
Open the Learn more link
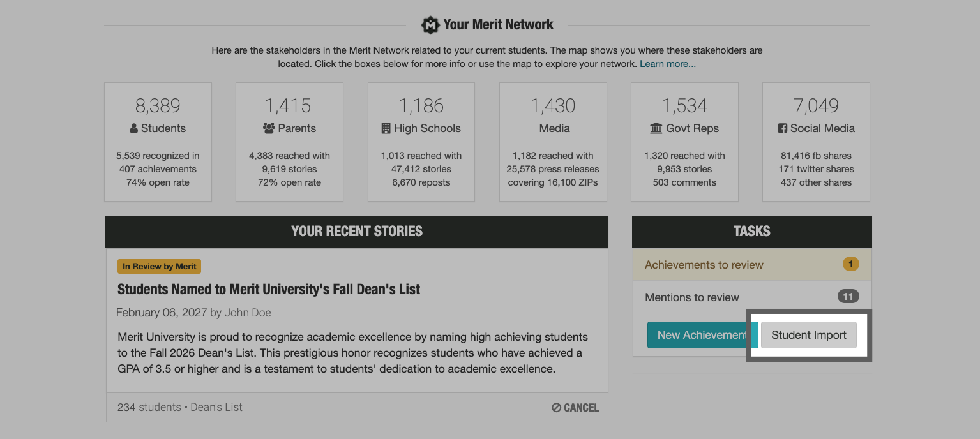[667, 64]
